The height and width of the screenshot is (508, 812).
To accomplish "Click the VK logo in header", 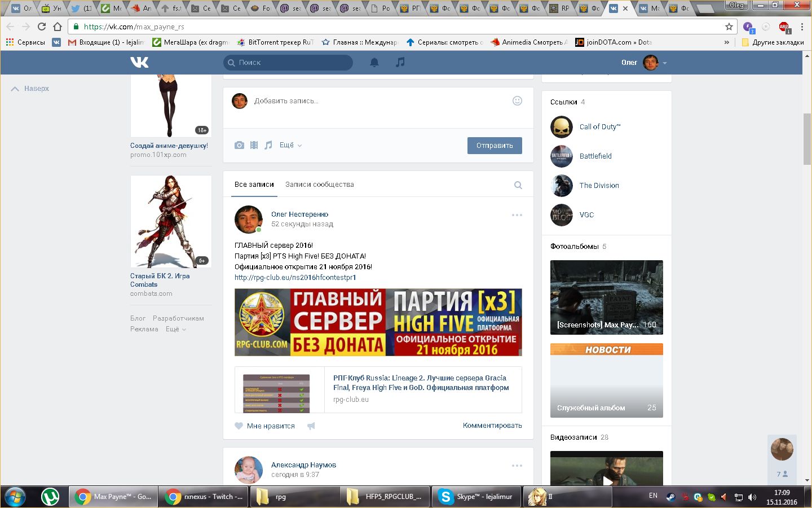I will tap(139, 63).
